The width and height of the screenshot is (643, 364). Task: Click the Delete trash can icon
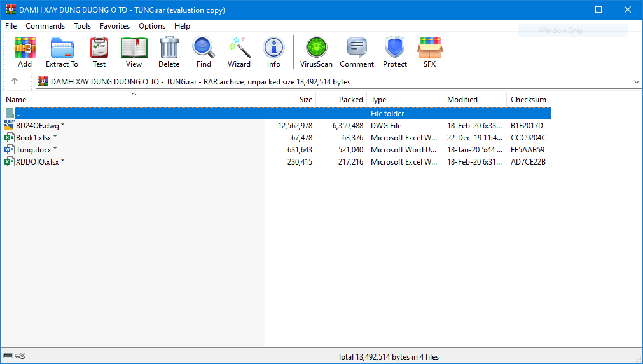tap(169, 48)
